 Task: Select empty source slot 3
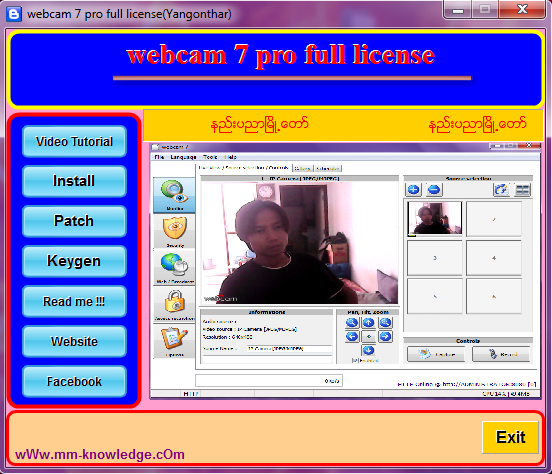pyautogui.click(x=434, y=258)
